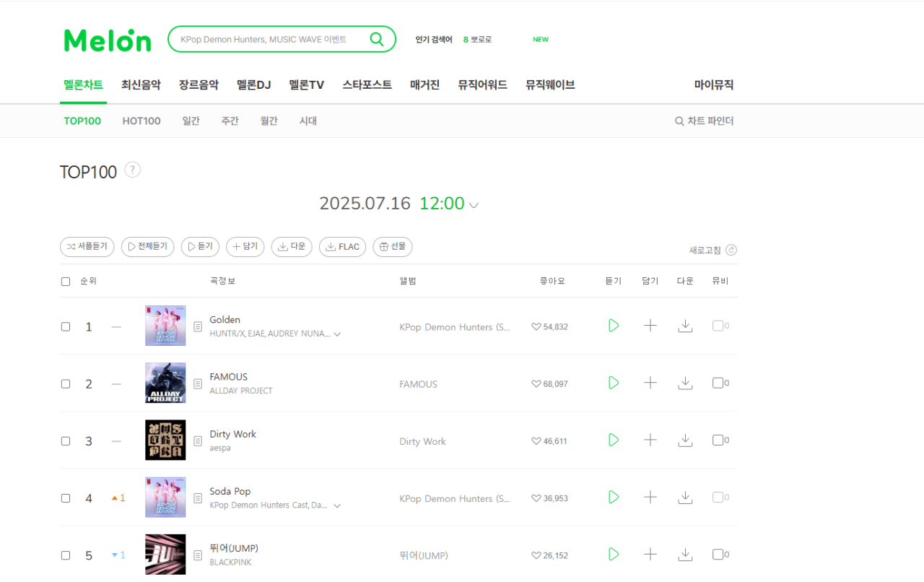This screenshot has width=924, height=582.
Task: Add FAMOUS to playlist with plus icon
Action: click(x=650, y=383)
